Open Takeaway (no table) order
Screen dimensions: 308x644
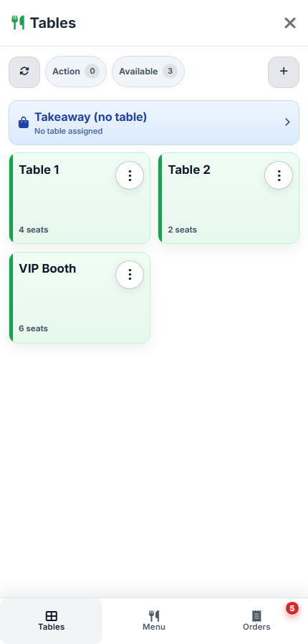pos(154,123)
